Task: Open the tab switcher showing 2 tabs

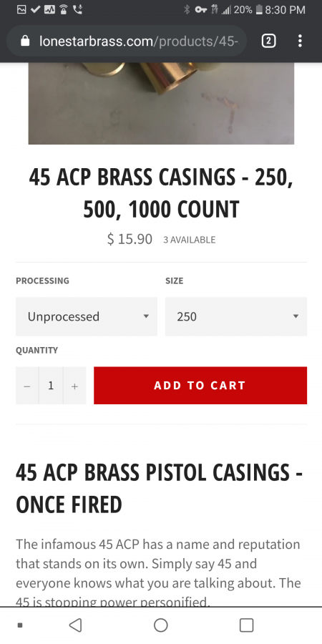Action: [x=268, y=41]
